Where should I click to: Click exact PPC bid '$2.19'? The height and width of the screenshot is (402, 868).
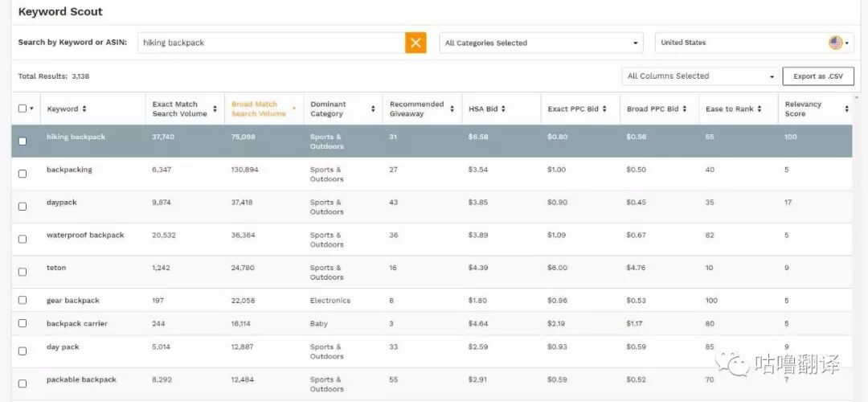point(556,323)
